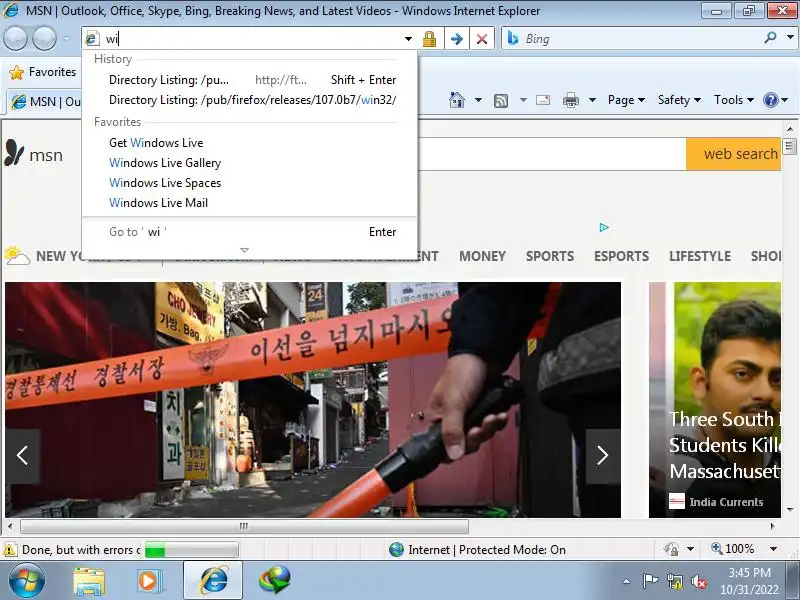Click the AdChoices triangle icon
The height and width of the screenshot is (600, 800).
pyautogui.click(x=604, y=228)
